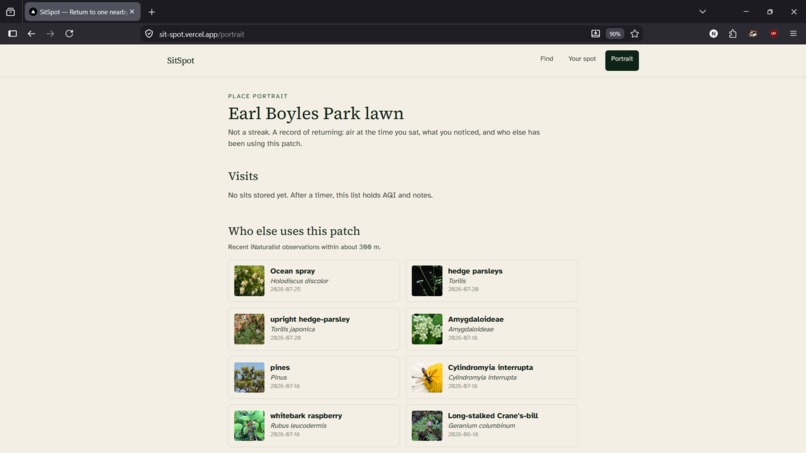
Task: Open the Ocean spray thumbnail
Action: (x=249, y=281)
